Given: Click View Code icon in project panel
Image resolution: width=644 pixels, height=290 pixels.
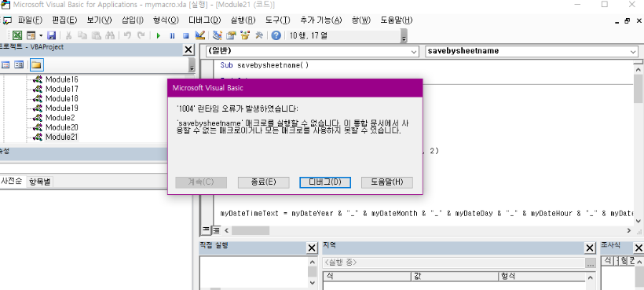Looking at the screenshot, I should (x=5, y=65).
